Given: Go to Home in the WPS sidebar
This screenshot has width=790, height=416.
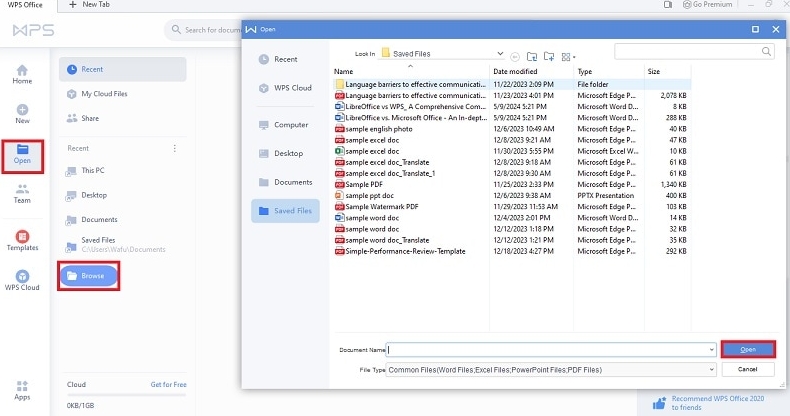Looking at the screenshot, I should click(22, 74).
